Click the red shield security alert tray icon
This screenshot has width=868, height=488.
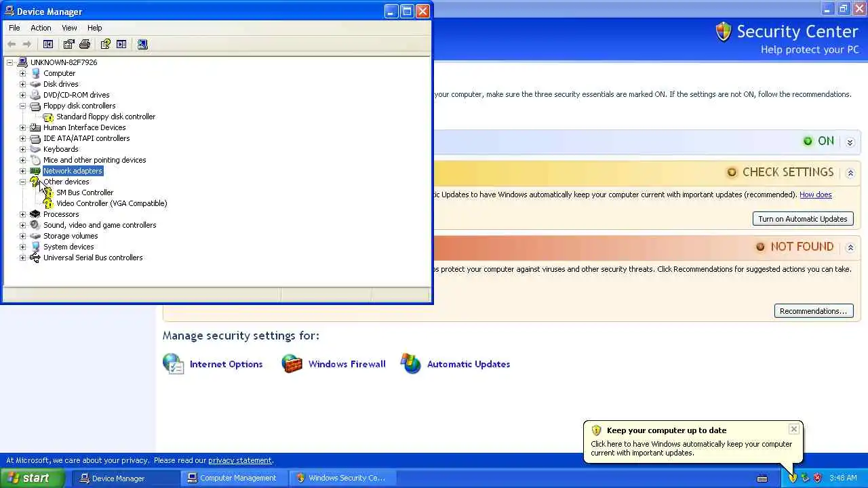817,478
